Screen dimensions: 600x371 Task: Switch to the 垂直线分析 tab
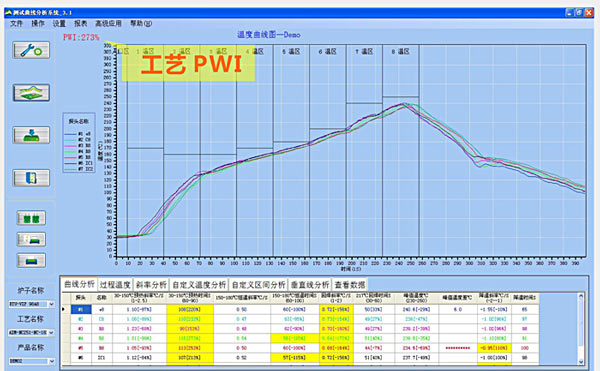pos(310,285)
